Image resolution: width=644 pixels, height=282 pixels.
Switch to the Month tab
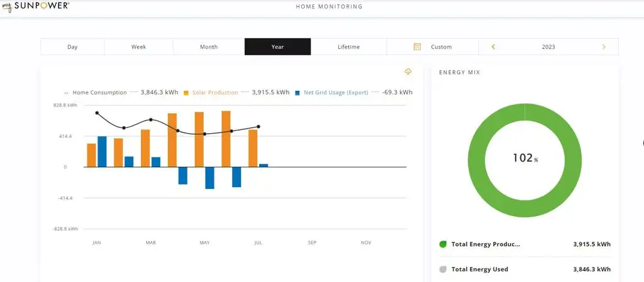coord(209,46)
